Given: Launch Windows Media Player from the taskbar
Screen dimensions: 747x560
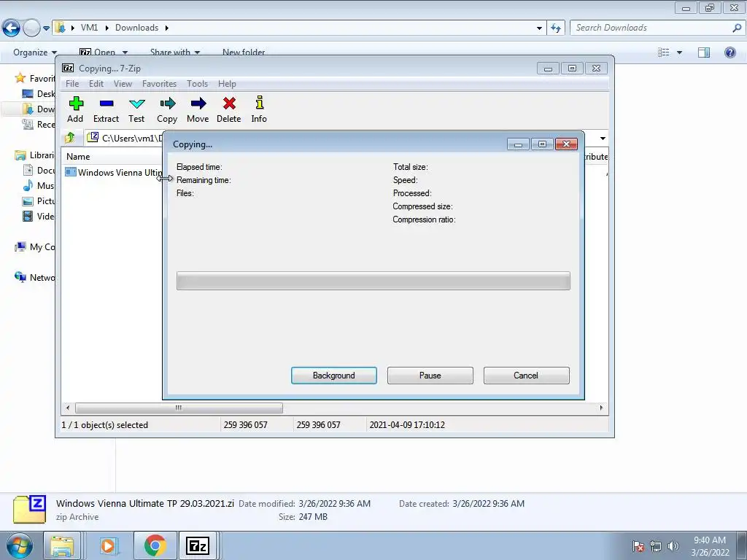Looking at the screenshot, I should tap(108, 545).
